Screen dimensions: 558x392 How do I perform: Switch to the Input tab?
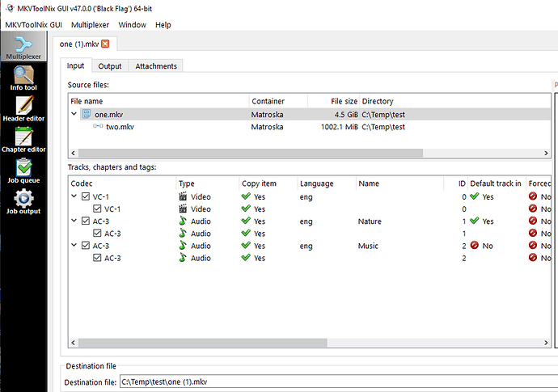click(x=75, y=65)
